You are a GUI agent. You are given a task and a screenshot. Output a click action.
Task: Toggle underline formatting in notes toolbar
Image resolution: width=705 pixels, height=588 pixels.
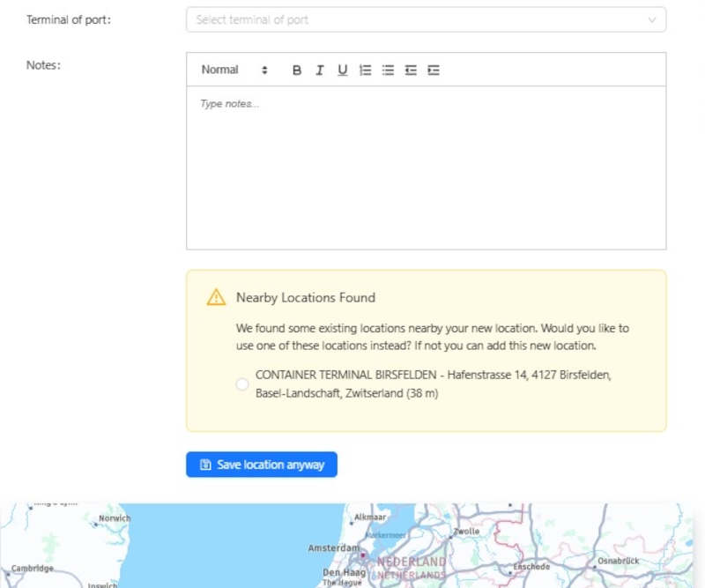(x=343, y=71)
